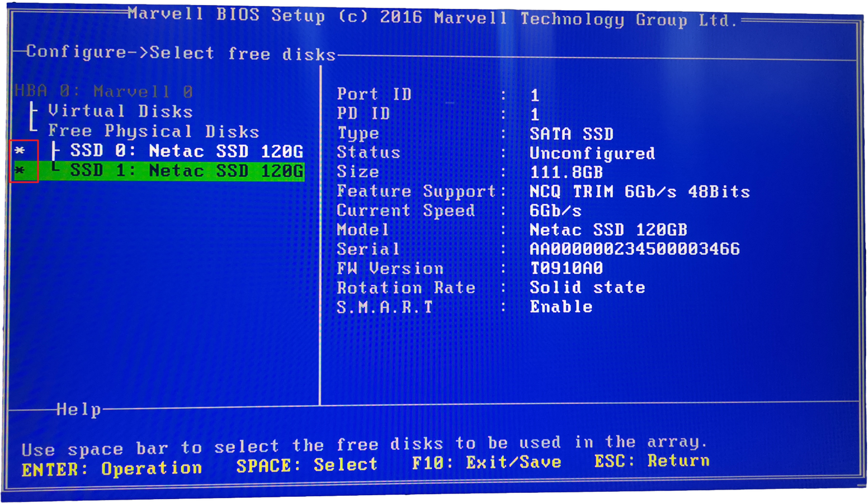The image size is (868, 503).
Task: Click the FW Version value T0910A0
Action: point(566,268)
